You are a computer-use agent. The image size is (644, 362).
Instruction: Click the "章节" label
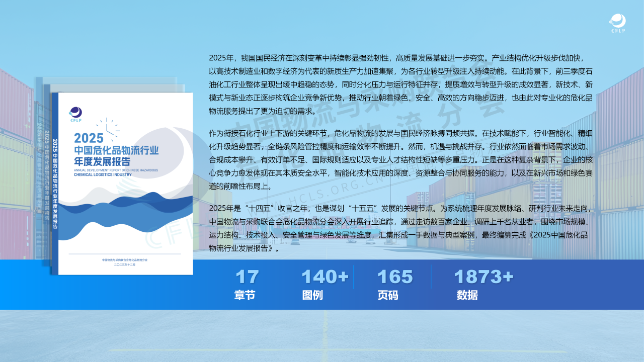click(x=245, y=296)
